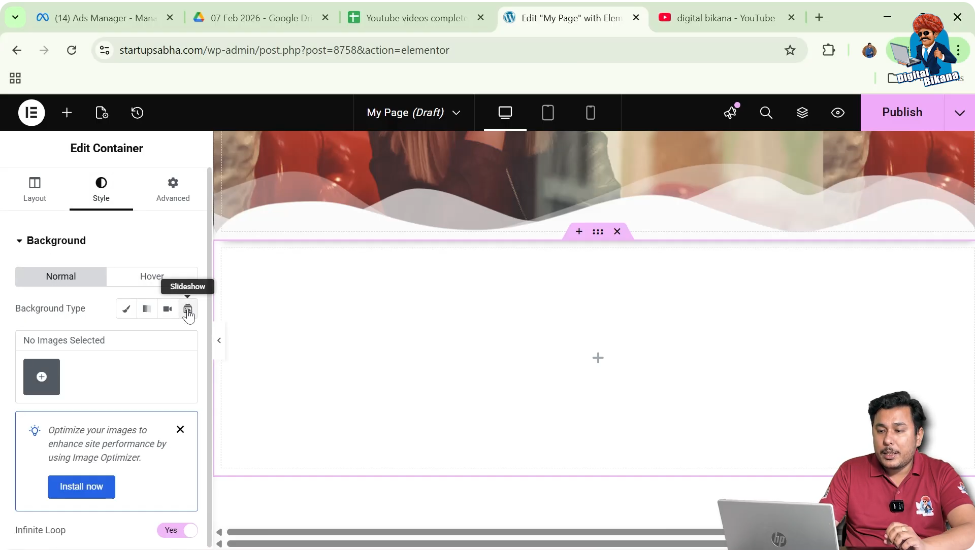Switch to the Advanced tab
Viewport: 978px width, 555px height.
pos(172,189)
